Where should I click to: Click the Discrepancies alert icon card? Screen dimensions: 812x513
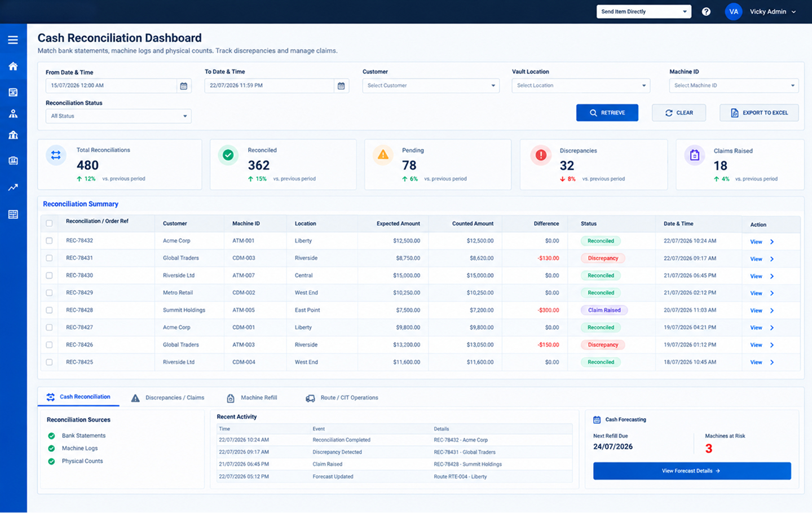(541, 155)
